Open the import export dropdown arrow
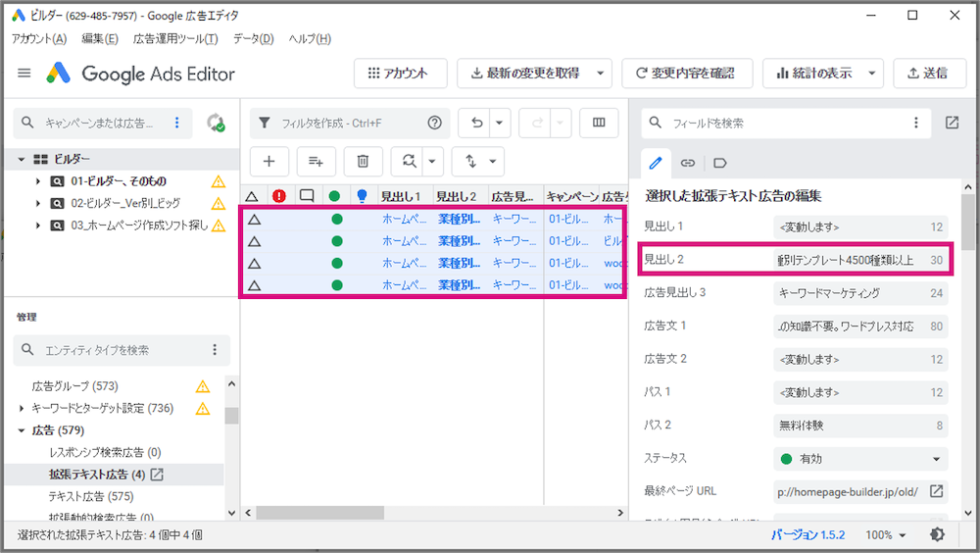980x553 pixels. pyautogui.click(x=493, y=162)
